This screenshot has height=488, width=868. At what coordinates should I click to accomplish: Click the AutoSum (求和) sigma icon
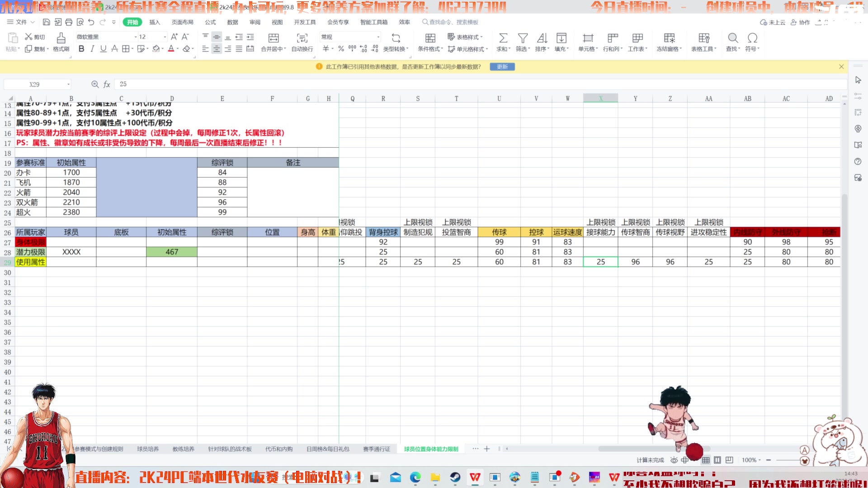tap(503, 38)
